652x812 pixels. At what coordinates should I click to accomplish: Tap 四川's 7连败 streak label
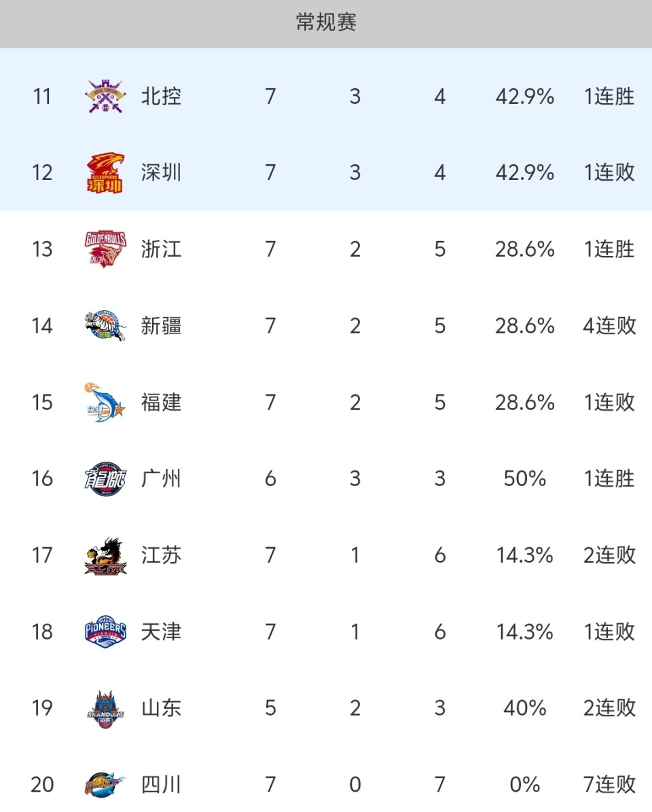(x=609, y=785)
